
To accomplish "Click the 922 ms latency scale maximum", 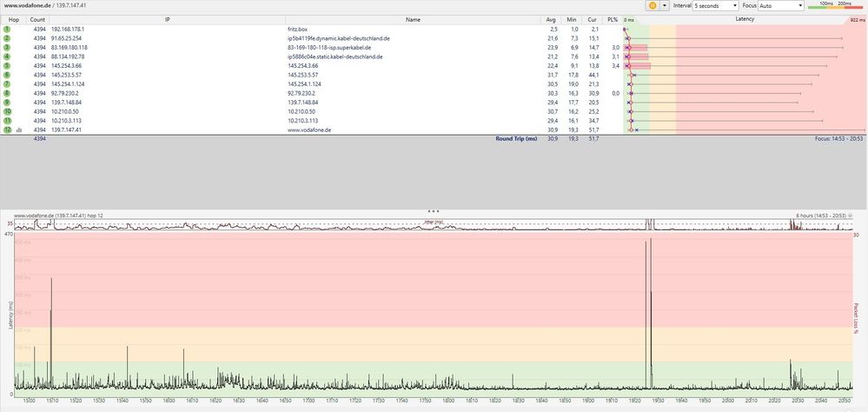I will coord(858,20).
